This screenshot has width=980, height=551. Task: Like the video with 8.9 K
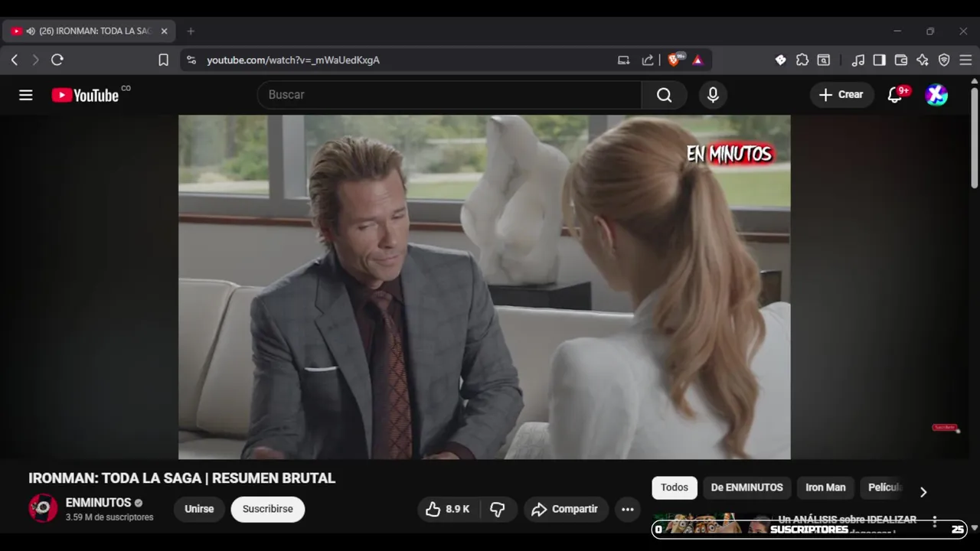tap(448, 509)
